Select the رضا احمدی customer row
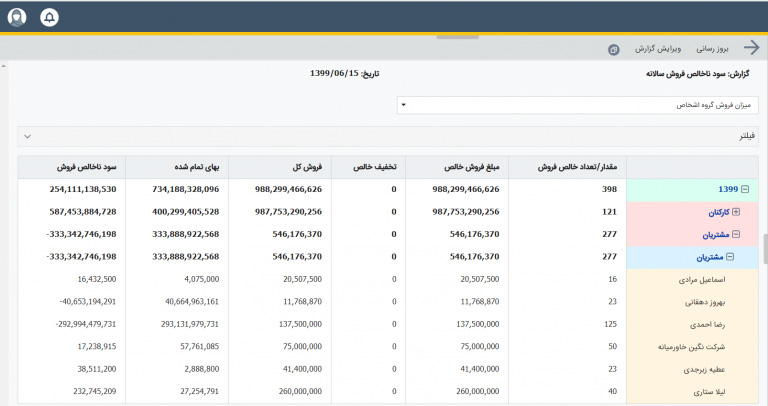The width and height of the screenshot is (768, 406). click(x=388, y=324)
